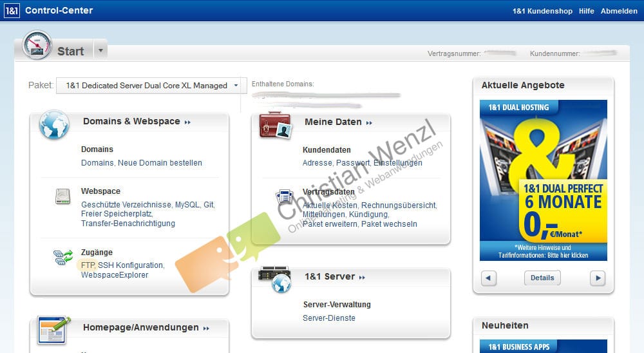Open the Adresse link
The image size is (644, 353).
(x=317, y=163)
